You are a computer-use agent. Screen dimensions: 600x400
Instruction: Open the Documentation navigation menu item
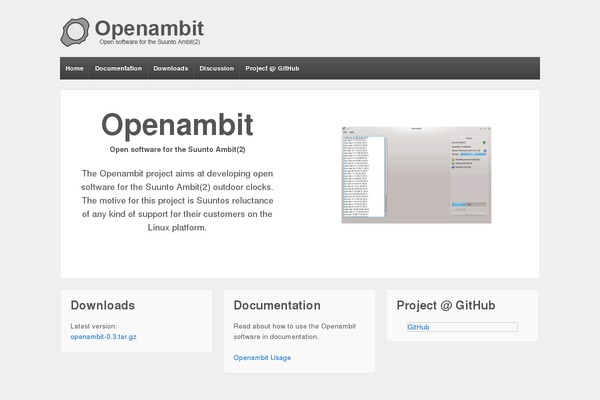pyautogui.click(x=118, y=68)
